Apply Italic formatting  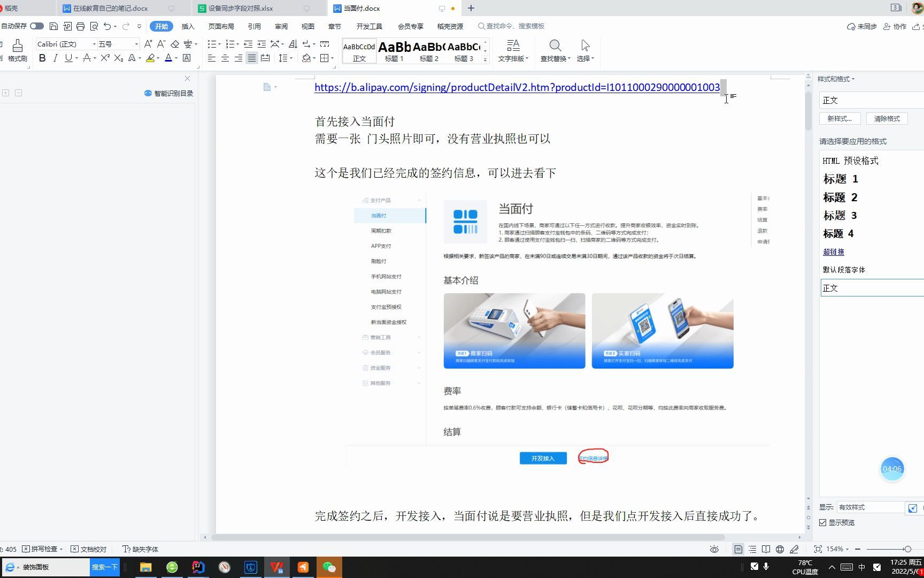55,58
